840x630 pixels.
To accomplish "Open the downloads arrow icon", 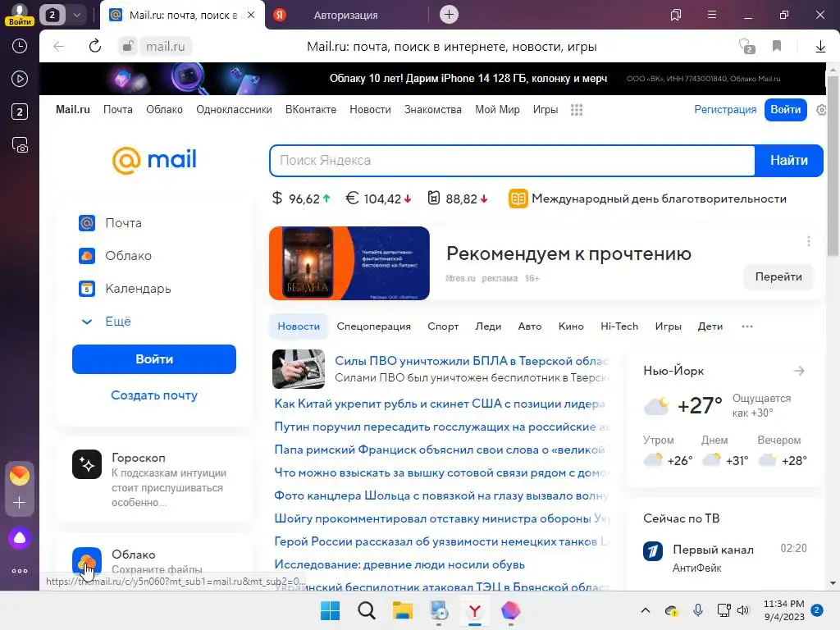I will [820, 47].
